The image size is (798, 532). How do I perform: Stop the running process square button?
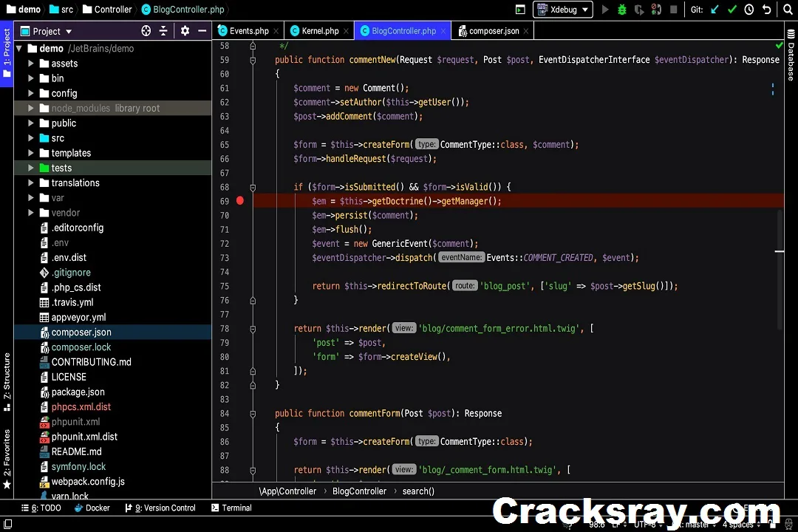673,9
